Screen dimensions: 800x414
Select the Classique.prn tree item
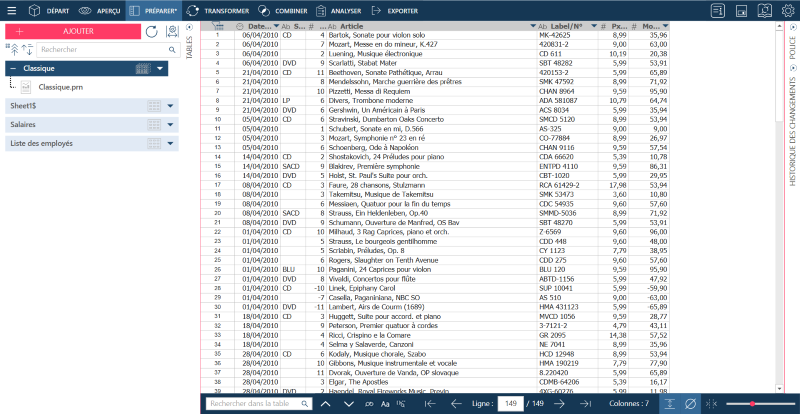61,87
